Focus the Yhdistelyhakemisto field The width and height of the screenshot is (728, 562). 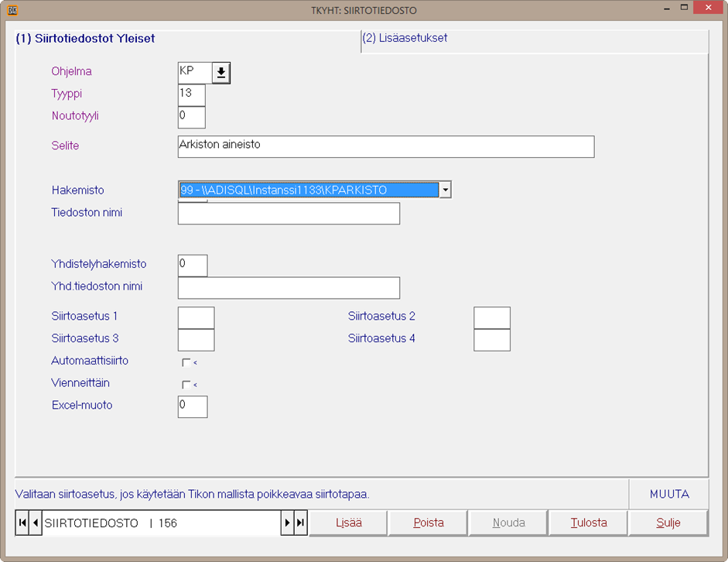193,266
